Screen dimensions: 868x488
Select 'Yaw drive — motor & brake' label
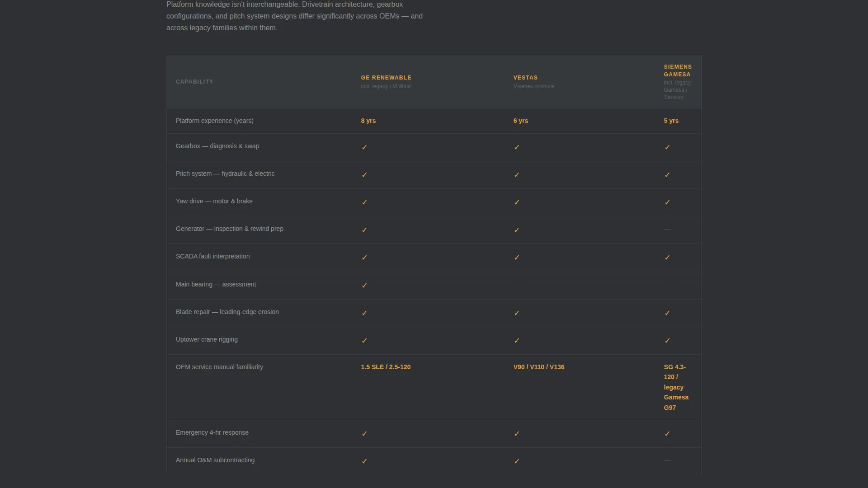[x=214, y=201]
